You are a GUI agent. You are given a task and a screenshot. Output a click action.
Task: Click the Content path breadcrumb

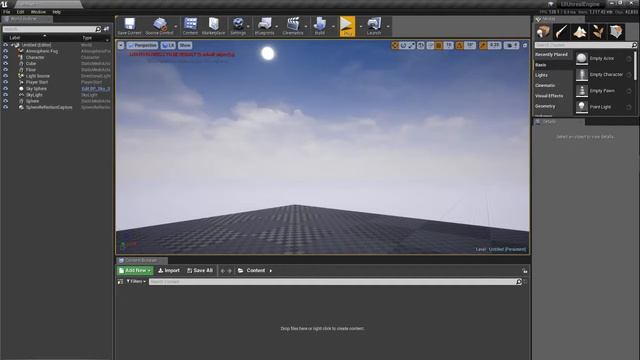point(256,271)
